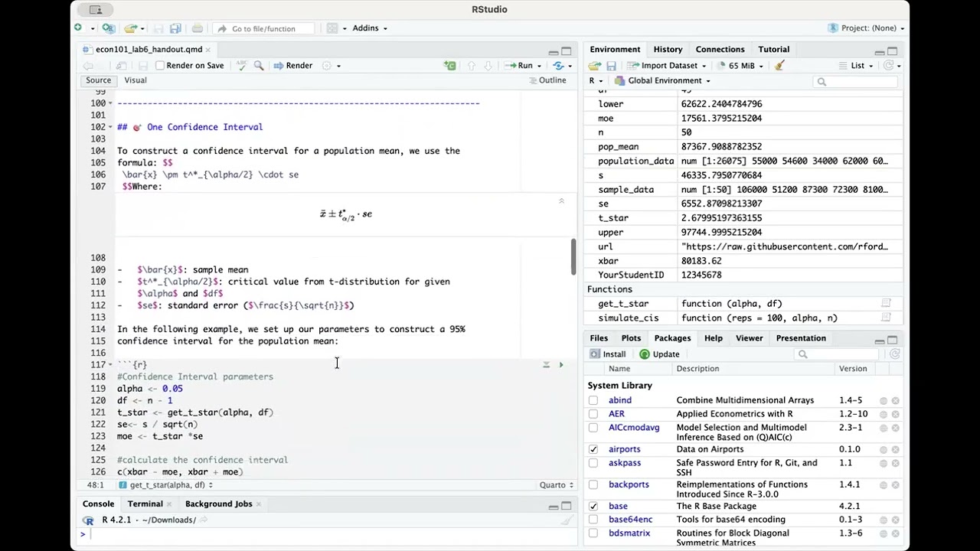
Task: Switch editor to Visual mode
Action: pyautogui.click(x=136, y=80)
